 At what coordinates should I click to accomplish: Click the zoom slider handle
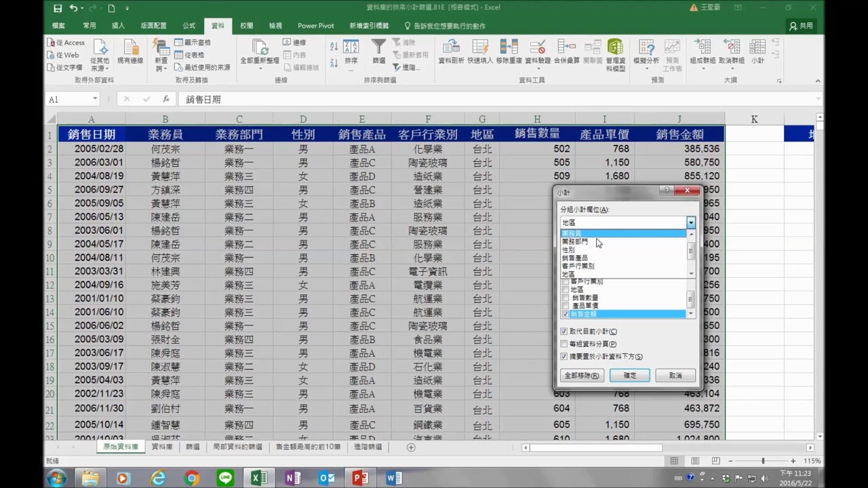tap(763, 461)
